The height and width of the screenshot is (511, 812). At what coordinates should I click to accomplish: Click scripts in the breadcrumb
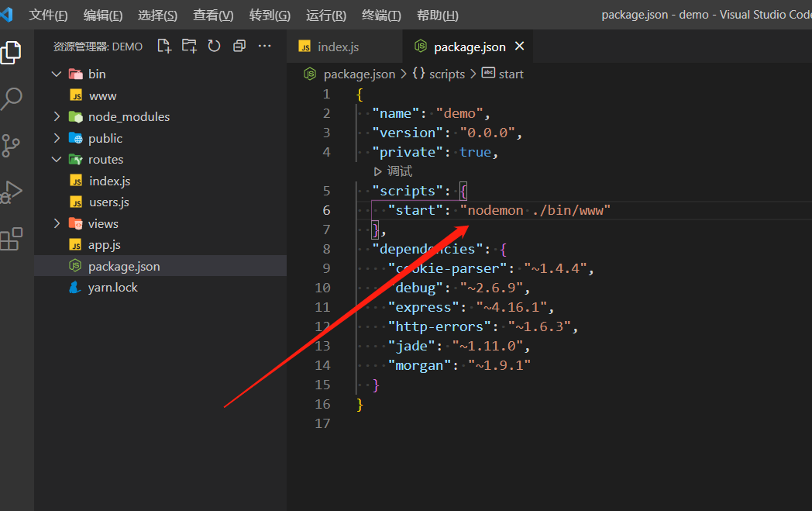[447, 74]
